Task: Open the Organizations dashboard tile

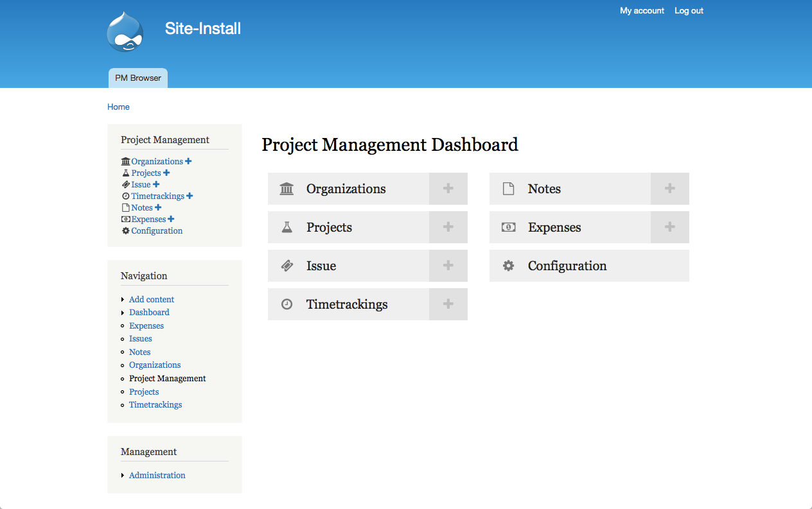Action: tap(346, 189)
